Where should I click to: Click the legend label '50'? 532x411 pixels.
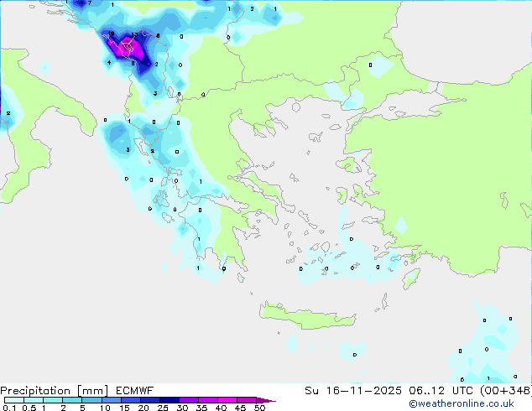pos(259,408)
